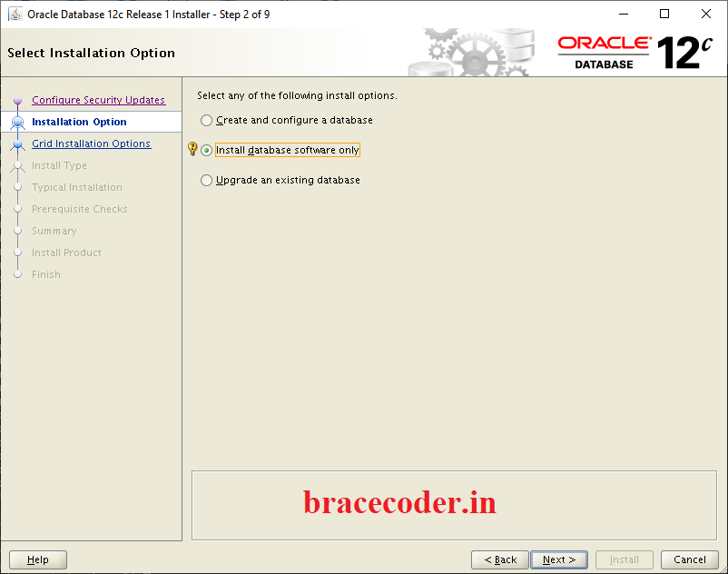Go back with the Back button
Image resolution: width=728 pixels, height=574 pixels.
(x=499, y=559)
